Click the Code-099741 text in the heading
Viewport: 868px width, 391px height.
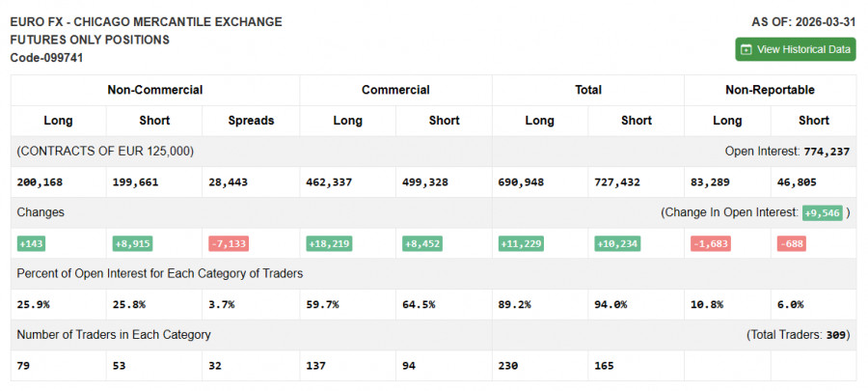[x=47, y=58]
